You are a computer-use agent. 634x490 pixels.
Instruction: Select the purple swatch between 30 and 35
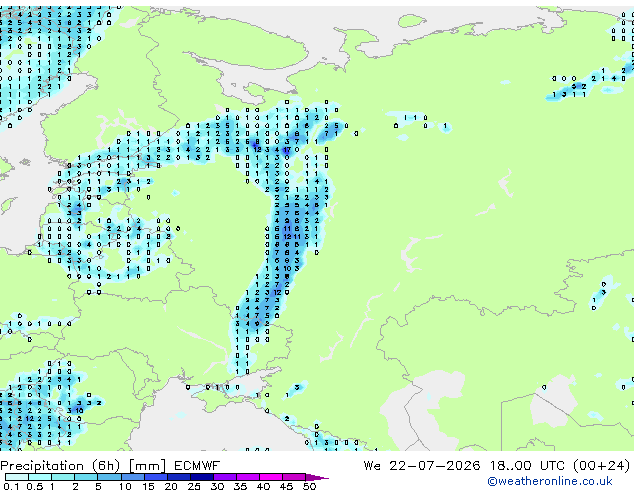(x=224, y=477)
